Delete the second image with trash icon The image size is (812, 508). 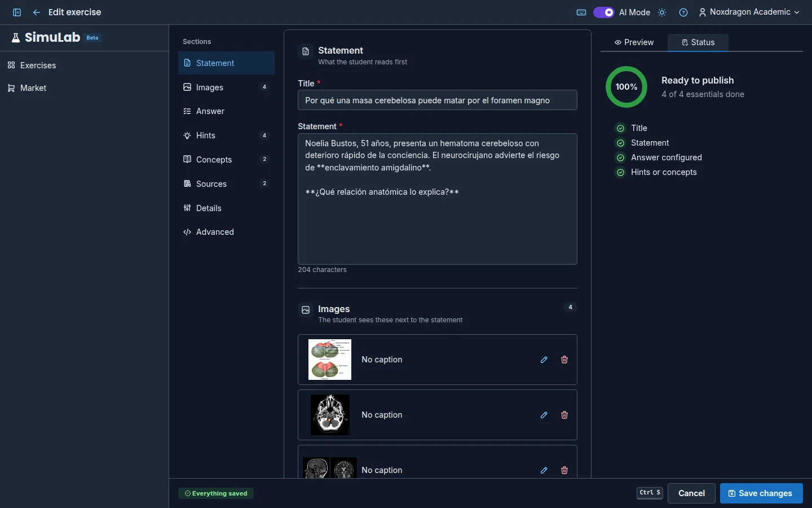click(x=564, y=415)
